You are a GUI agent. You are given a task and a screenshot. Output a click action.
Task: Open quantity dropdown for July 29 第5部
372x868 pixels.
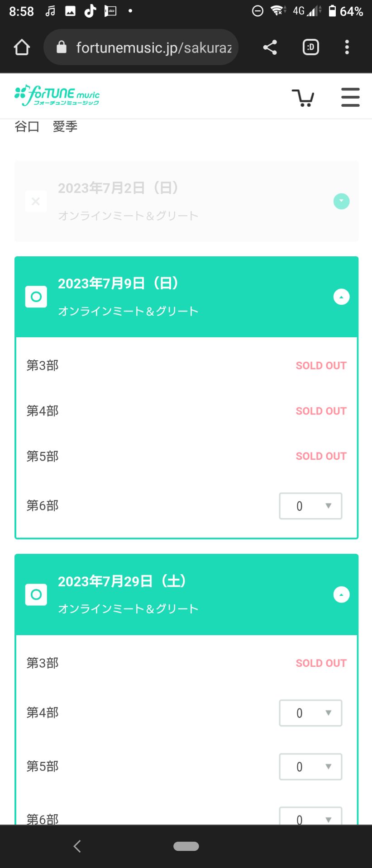(x=310, y=767)
